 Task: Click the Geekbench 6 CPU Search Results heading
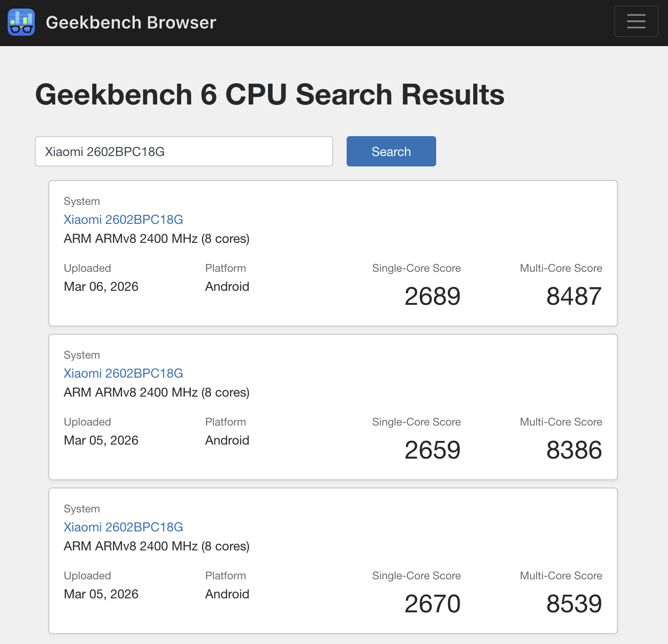269,95
